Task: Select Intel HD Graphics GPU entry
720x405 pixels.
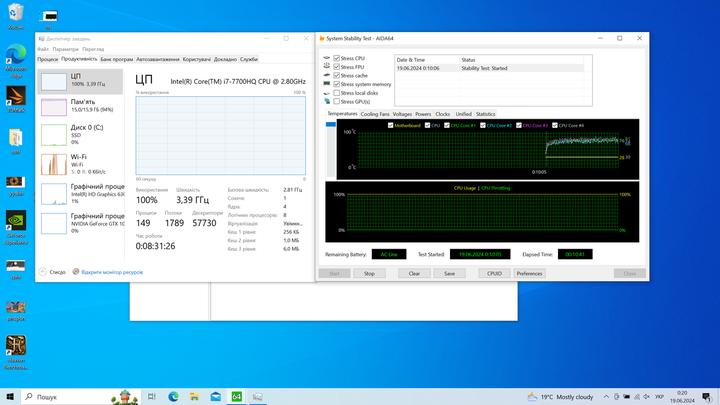Action: click(x=80, y=194)
